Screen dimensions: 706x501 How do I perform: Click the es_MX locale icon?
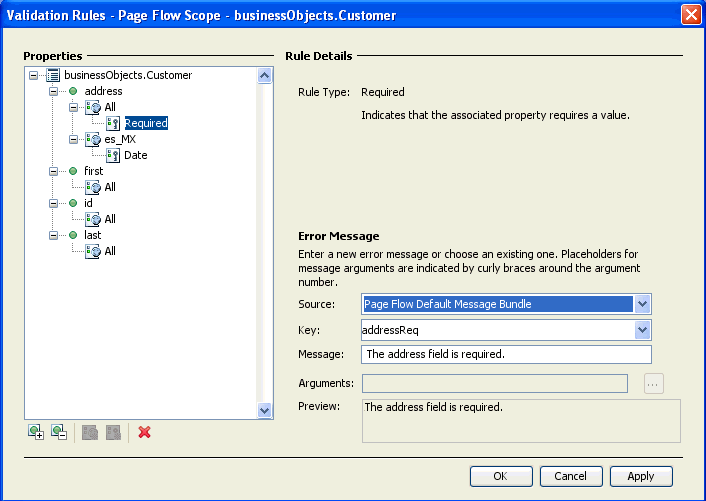point(93,139)
